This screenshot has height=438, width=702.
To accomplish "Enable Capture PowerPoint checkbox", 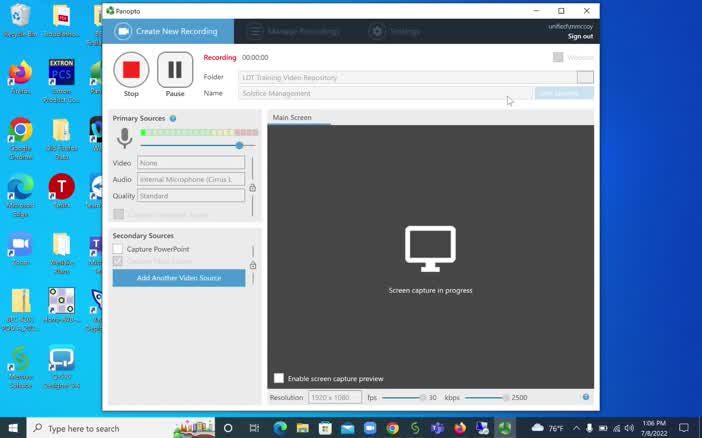I will click(118, 249).
